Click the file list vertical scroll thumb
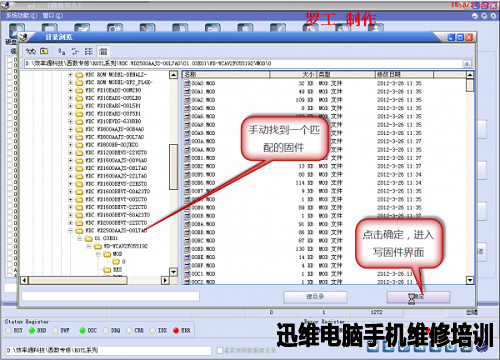 point(470,85)
